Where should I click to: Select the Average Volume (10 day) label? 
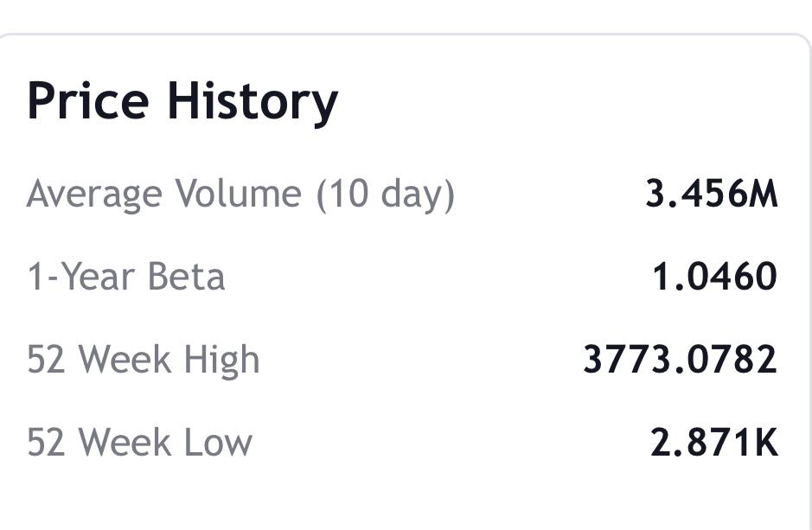(240, 195)
